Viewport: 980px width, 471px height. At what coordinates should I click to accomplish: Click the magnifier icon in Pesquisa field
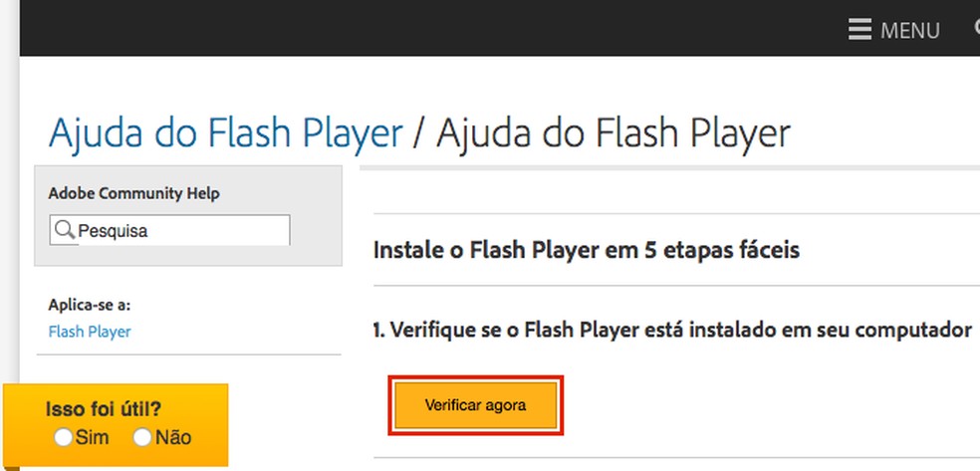tap(65, 230)
